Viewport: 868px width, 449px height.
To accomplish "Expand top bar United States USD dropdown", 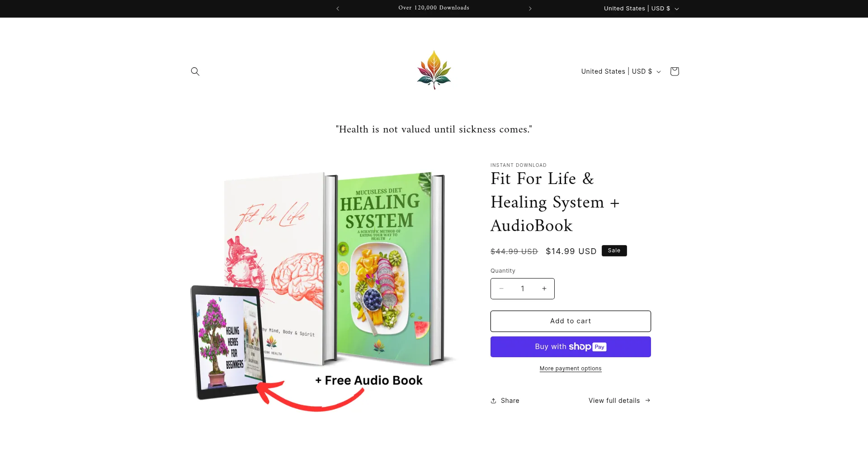I will tap(642, 9).
